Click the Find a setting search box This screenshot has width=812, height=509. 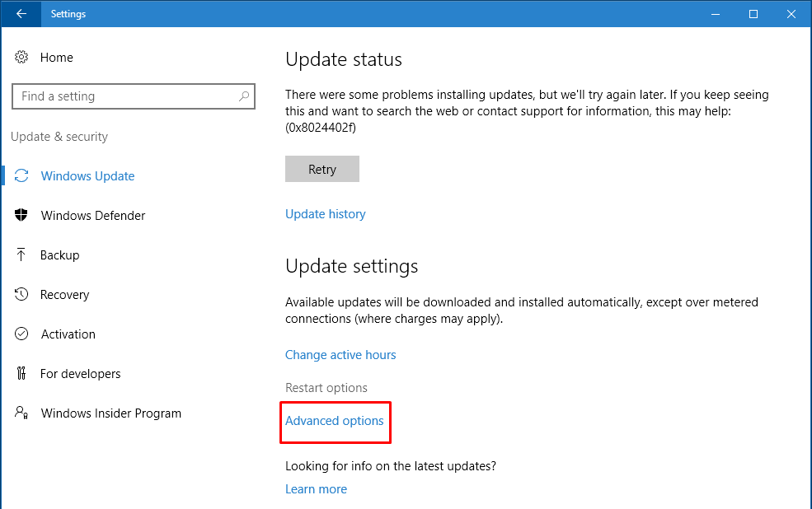[124, 96]
